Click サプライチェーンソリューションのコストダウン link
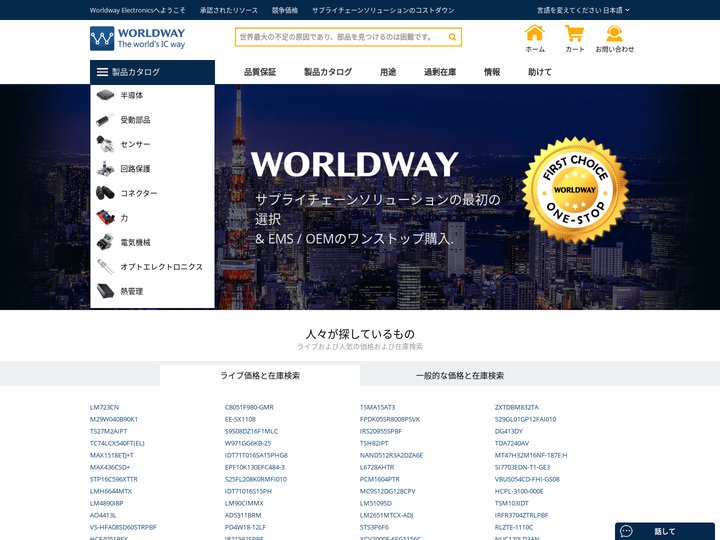The height and width of the screenshot is (540, 720). click(383, 10)
